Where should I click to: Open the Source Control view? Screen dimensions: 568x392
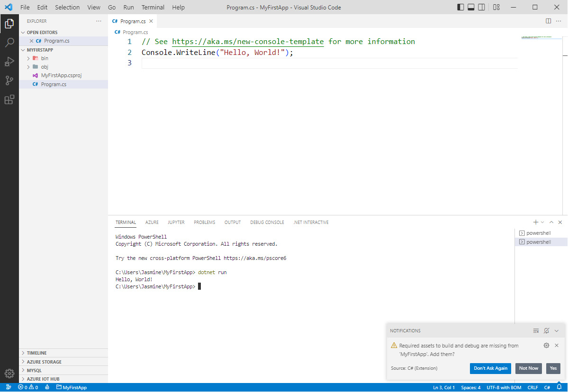9,80
